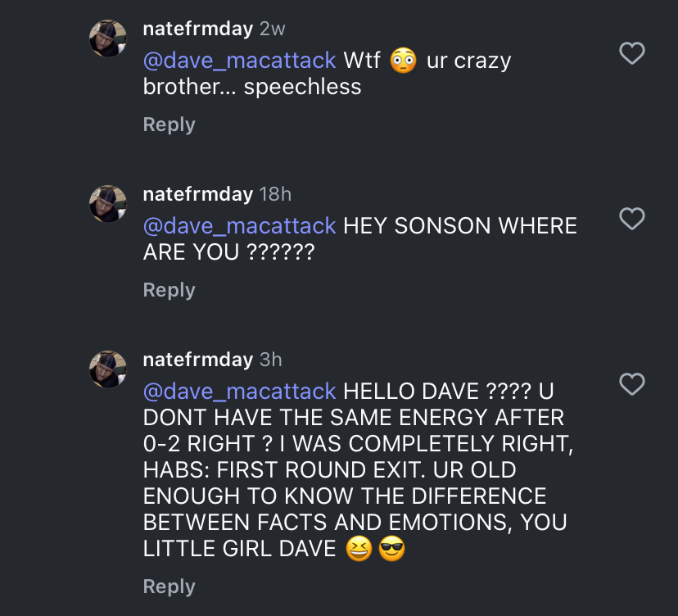Screen dimensions: 678x616
Task: Visit @dave_macattack mention before "HELLO DAVE"
Action: click(240, 392)
